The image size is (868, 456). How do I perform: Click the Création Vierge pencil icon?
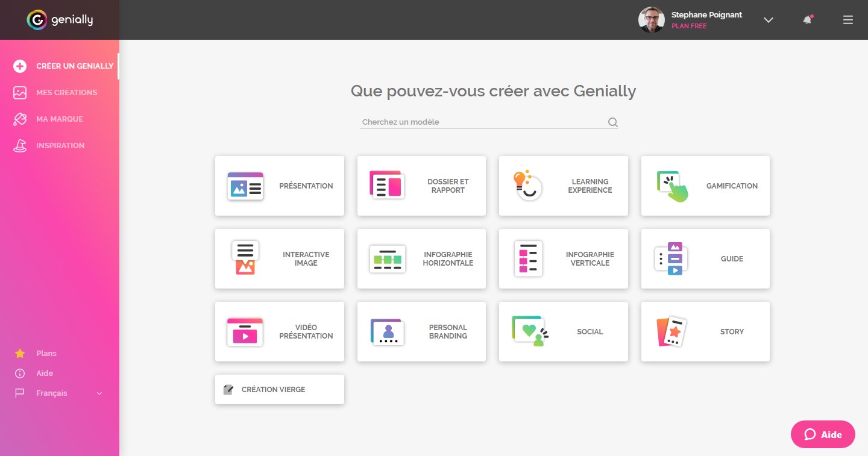[228, 390]
